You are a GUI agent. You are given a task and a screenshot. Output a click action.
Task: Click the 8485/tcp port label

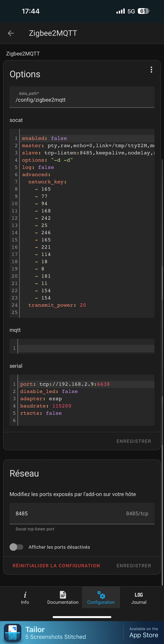pos(137,513)
